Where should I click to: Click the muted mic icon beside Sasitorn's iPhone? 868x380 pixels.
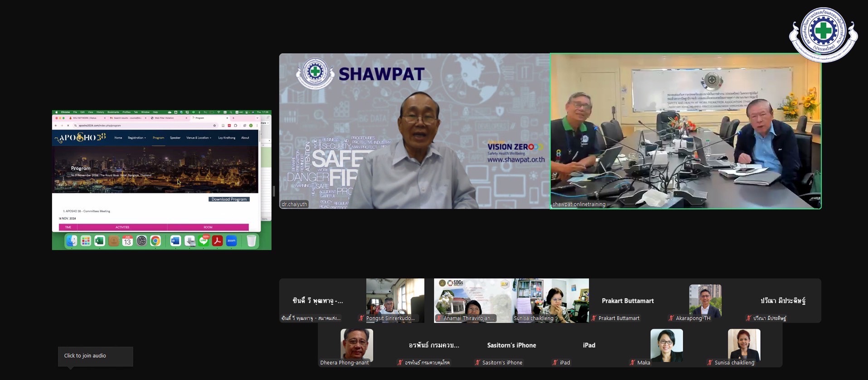tap(477, 363)
